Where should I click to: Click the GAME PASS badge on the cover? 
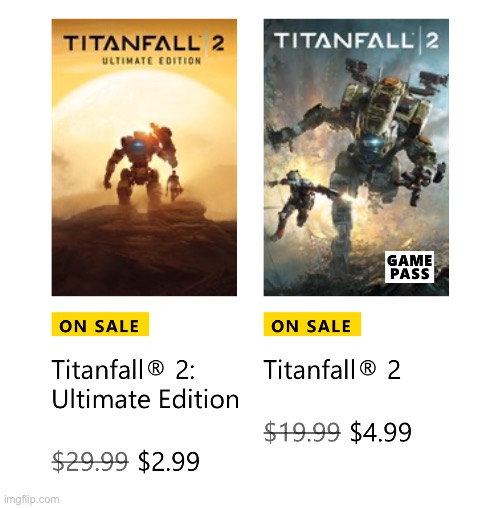coord(409,267)
